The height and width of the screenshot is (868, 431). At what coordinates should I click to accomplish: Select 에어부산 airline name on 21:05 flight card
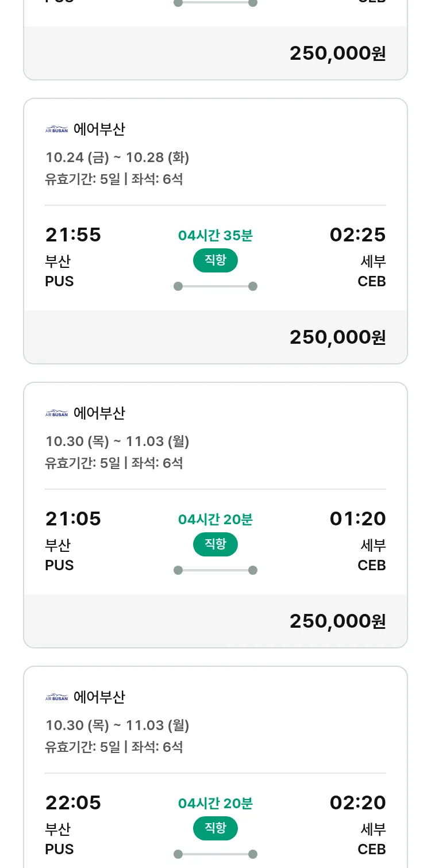point(99,413)
